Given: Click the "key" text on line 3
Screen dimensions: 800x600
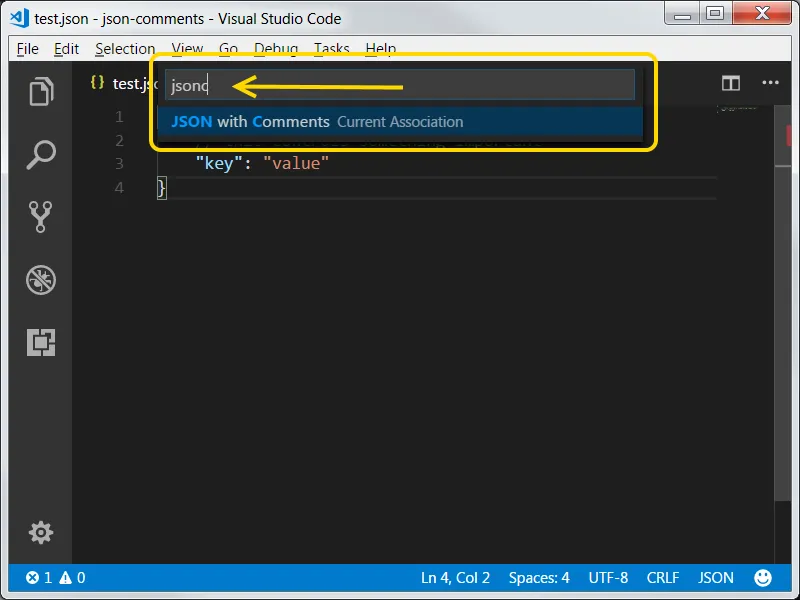Looking at the screenshot, I should pyautogui.click(x=218, y=163).
